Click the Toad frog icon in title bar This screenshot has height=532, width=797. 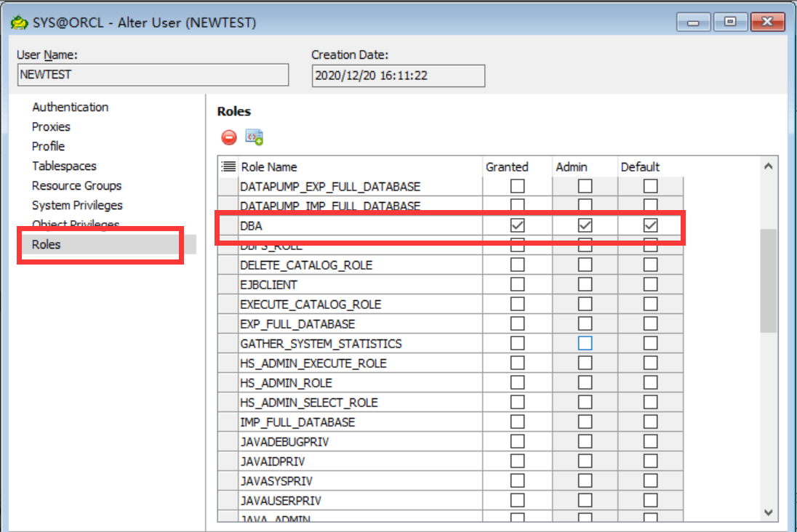[x=19, y=23]
